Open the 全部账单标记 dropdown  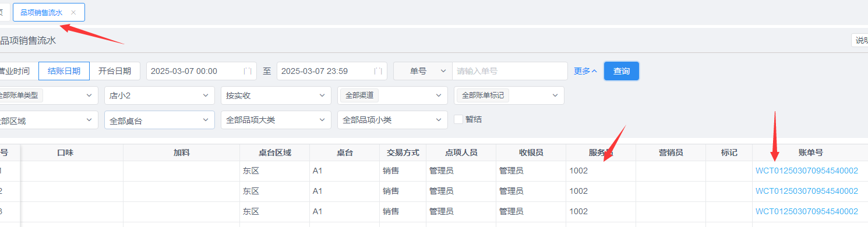509,95
